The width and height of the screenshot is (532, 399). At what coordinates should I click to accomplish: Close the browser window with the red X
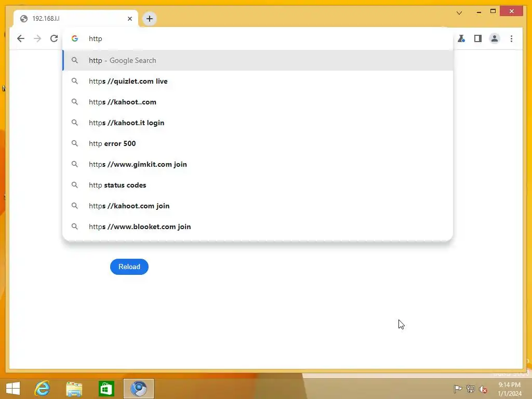coord(511,11)
